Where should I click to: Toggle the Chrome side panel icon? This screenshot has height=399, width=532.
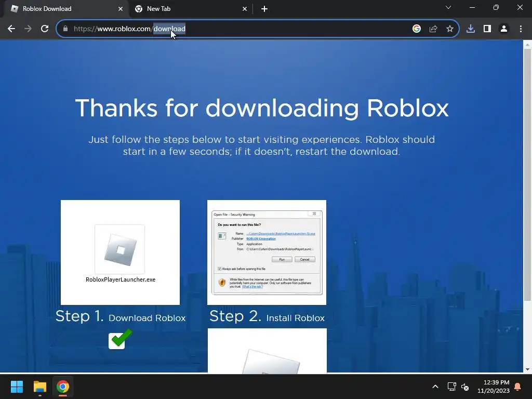click(x=487, y=29)
